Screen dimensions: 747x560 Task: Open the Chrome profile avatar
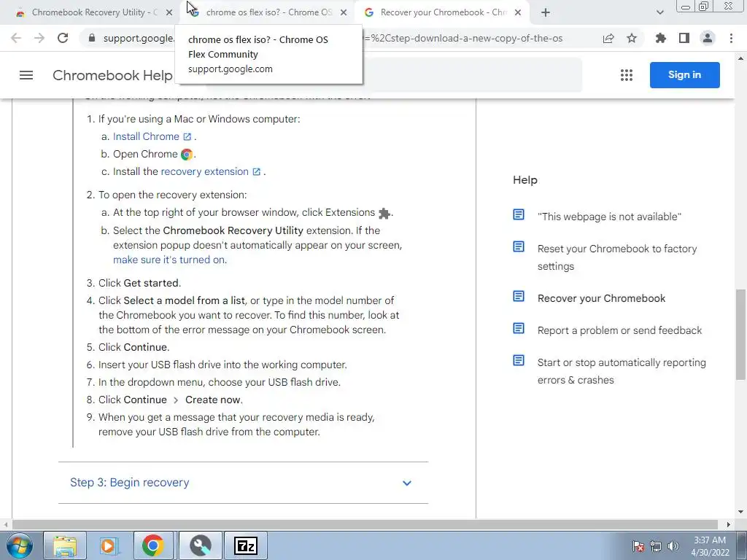click(708, 38)
